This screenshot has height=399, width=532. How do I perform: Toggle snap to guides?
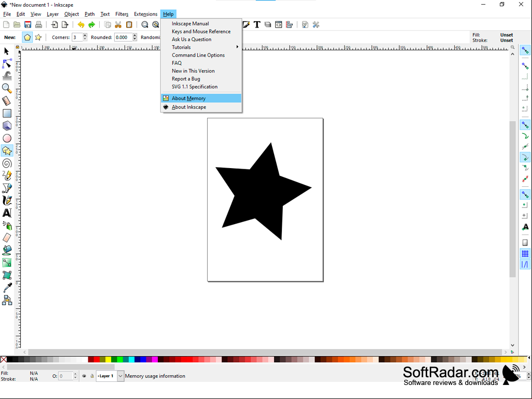[525, 264]
